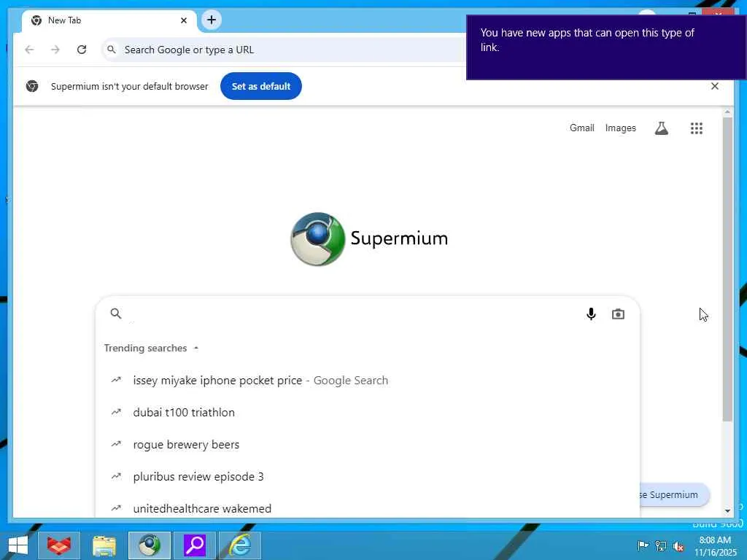747x560 pixels.
Task: Click the Supermium taskbar icon
Action: click(149, 545)
